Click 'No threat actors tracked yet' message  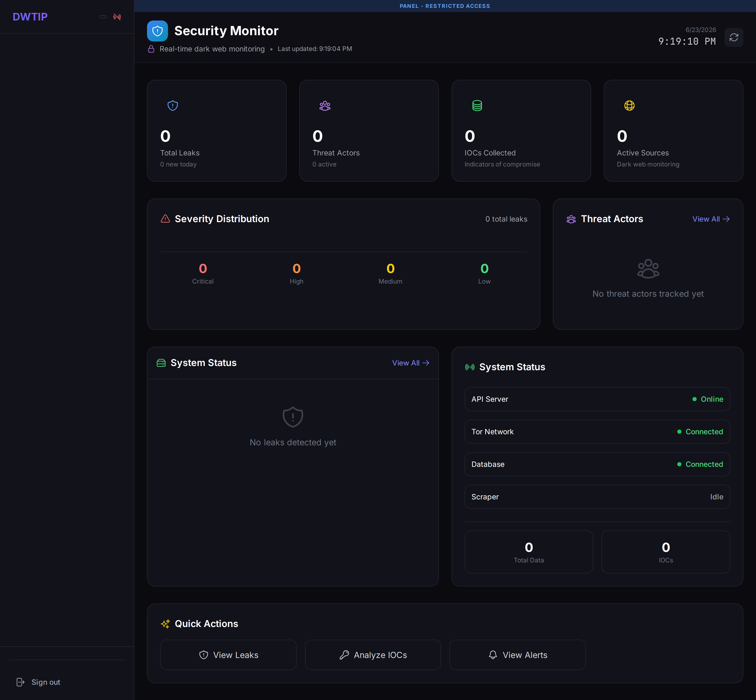[648, 294]
